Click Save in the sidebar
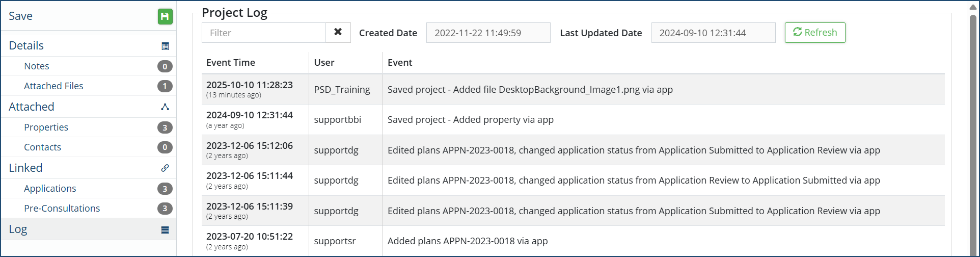The image size is (980, 257). pos(20,16)
